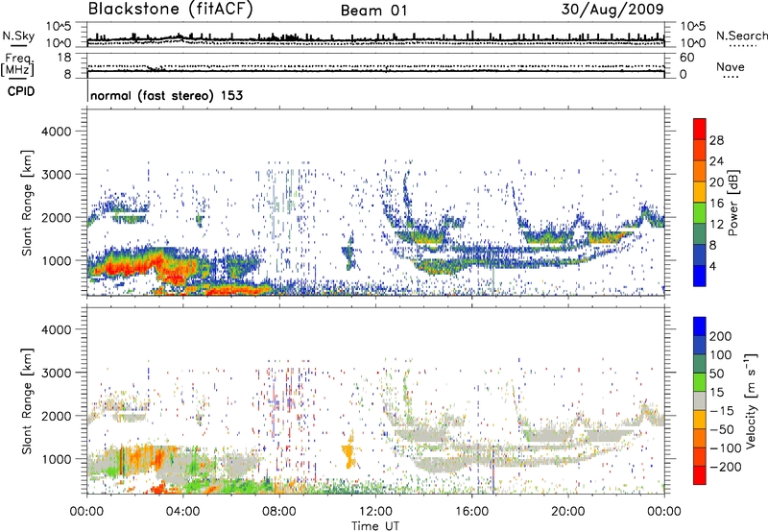Click the 'Time UT' axis title
Viewport: 768px width, 532px height.
[375, 525]
